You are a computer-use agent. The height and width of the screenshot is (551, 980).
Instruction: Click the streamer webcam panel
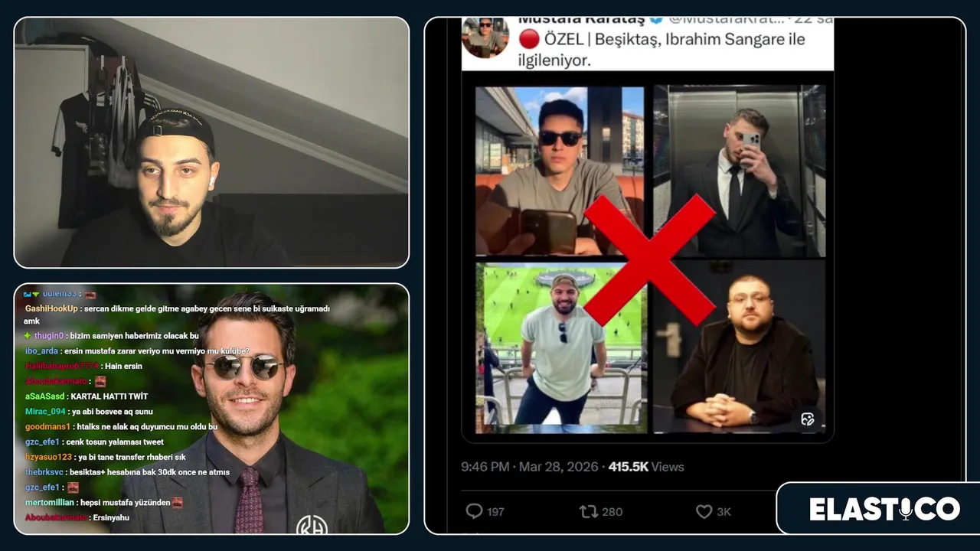(x=211, y=142)
